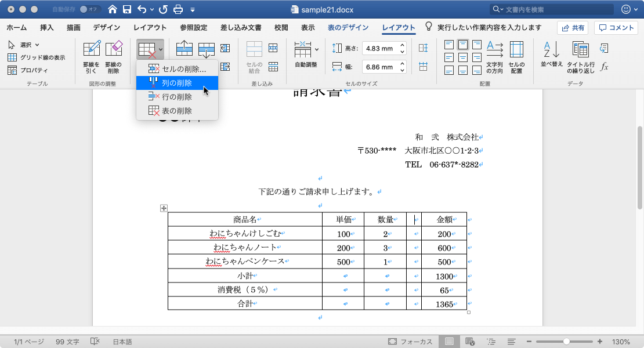Image resolution: width=644 pixels, height=348 pixels.
Task: Insert a column to the left
Action: point(225,48)
